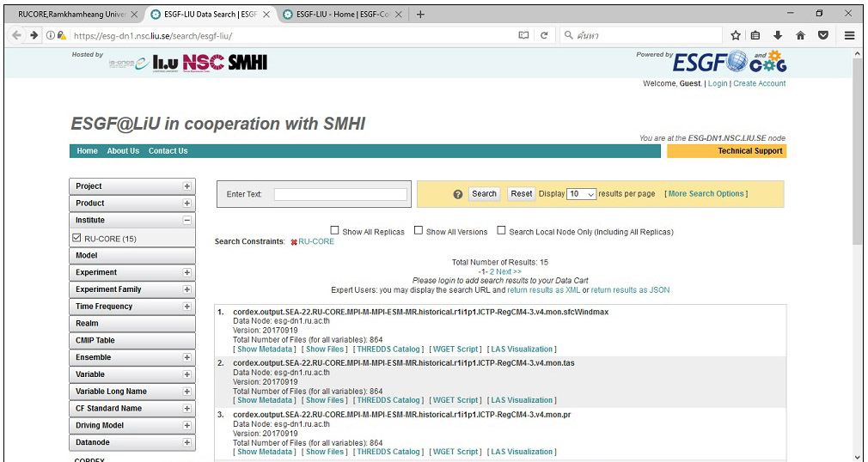The image size is (868, 462).
Task: Close the ESGF-LIU Home tab
Action: click(x=399, y=15)
